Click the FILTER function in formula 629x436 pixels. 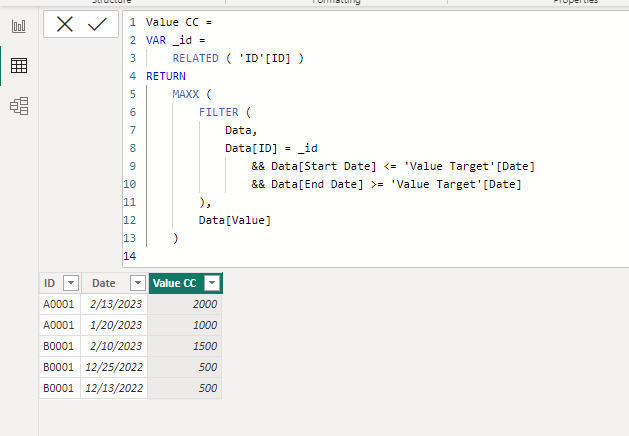click(219, 112)
